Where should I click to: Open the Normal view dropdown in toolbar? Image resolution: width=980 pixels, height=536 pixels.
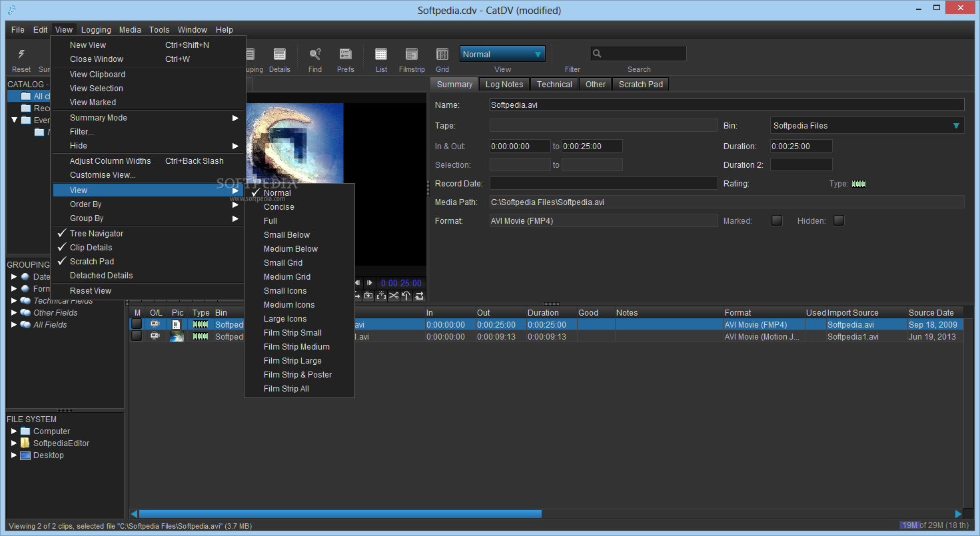[502, 54]
